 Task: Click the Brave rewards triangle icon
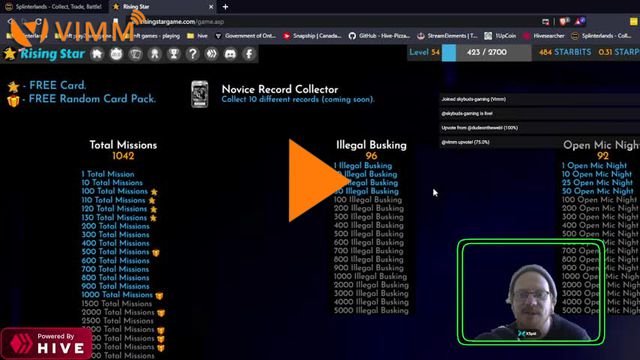pyautogui.click(x=580, y=21)
